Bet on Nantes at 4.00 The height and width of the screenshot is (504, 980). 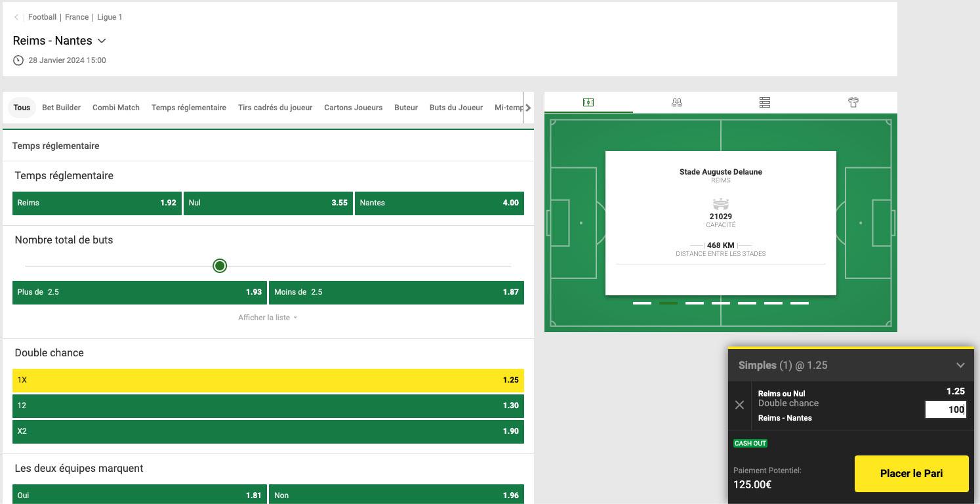coord(439,203)
